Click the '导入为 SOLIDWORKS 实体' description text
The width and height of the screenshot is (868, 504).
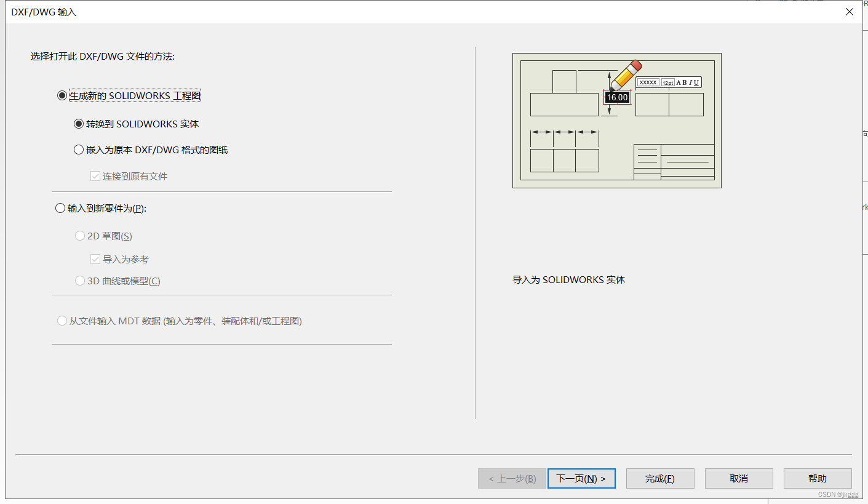pos(569,279)
